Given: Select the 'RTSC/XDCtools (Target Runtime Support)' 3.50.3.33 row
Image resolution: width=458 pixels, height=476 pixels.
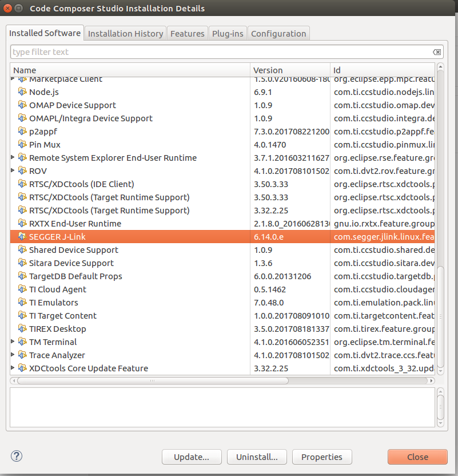Looking at the screenshot, I should pos(222,197).
